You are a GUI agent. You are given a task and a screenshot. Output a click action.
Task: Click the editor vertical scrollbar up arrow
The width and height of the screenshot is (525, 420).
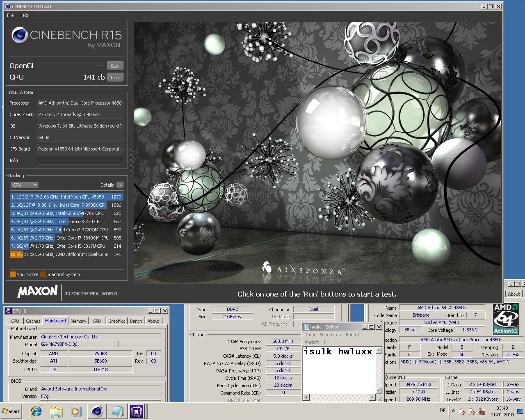[x=379, y=350]
